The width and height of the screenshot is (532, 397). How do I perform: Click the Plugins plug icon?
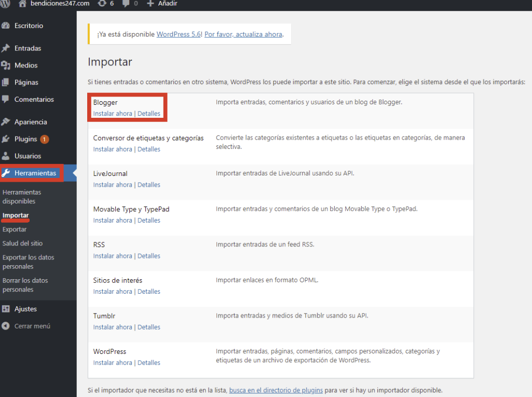coord(5,139)
